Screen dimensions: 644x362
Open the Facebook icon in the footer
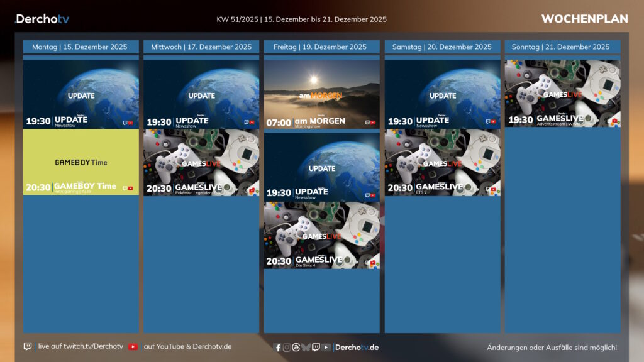pyautogui.click(x=278, y=348)
